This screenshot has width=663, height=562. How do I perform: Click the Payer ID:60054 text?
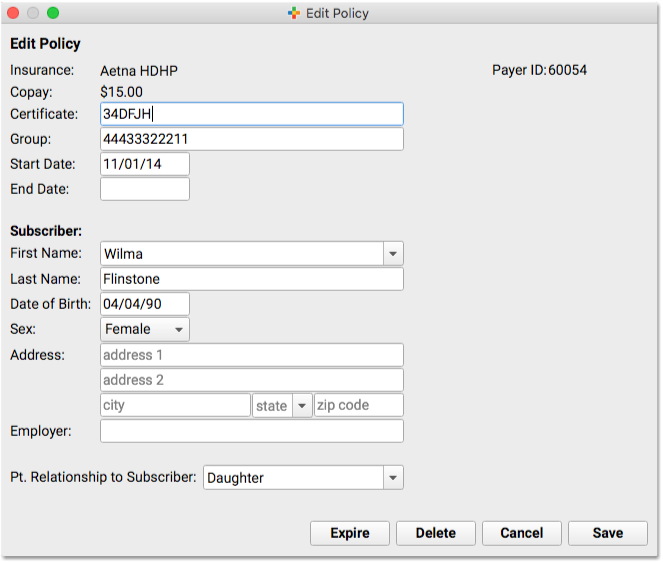click(539, 70)
